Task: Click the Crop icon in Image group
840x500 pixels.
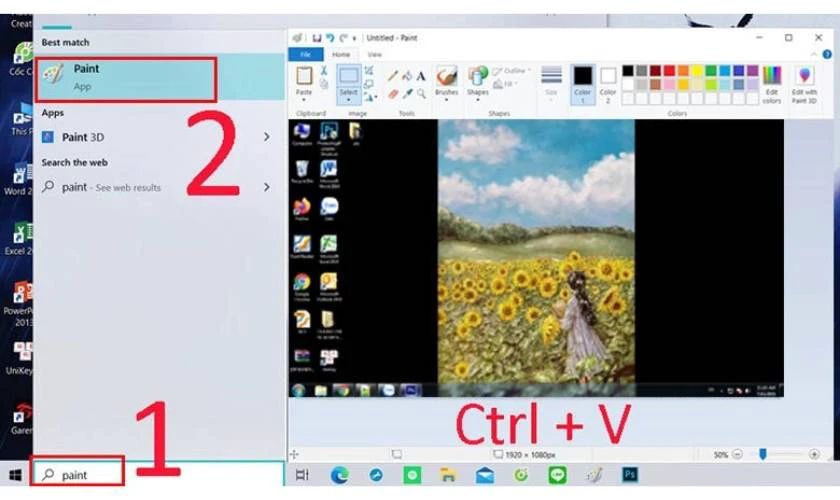Action: point(369,70)
